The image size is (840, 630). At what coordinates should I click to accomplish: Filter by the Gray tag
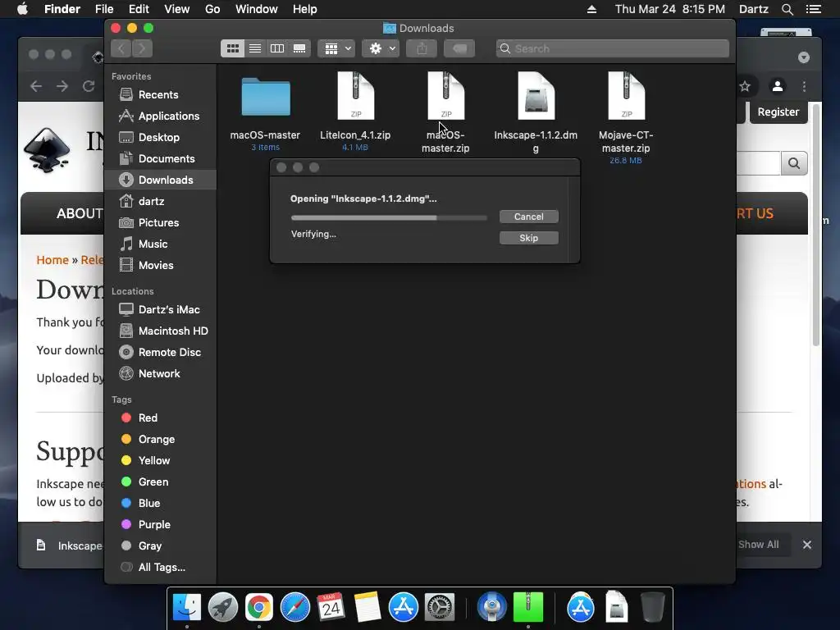(x=160, y=546)
